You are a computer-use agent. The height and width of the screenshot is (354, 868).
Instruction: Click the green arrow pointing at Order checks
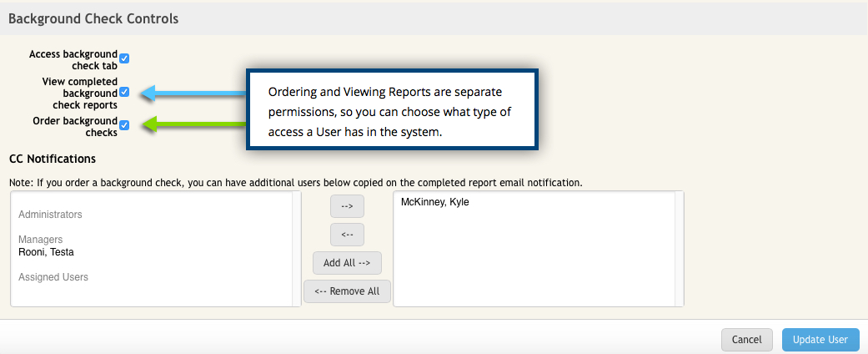192,125
